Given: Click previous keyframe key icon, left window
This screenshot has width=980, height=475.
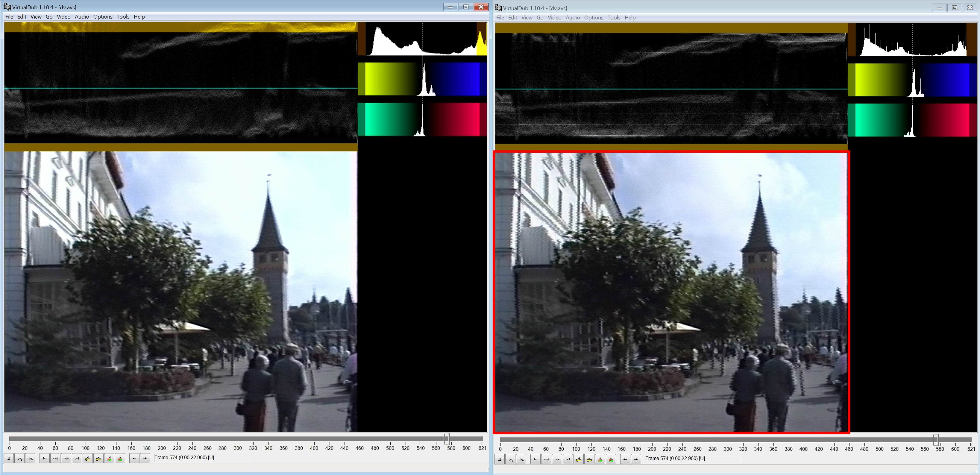Looking at the screenshot, I should click(x=87, y=459).
